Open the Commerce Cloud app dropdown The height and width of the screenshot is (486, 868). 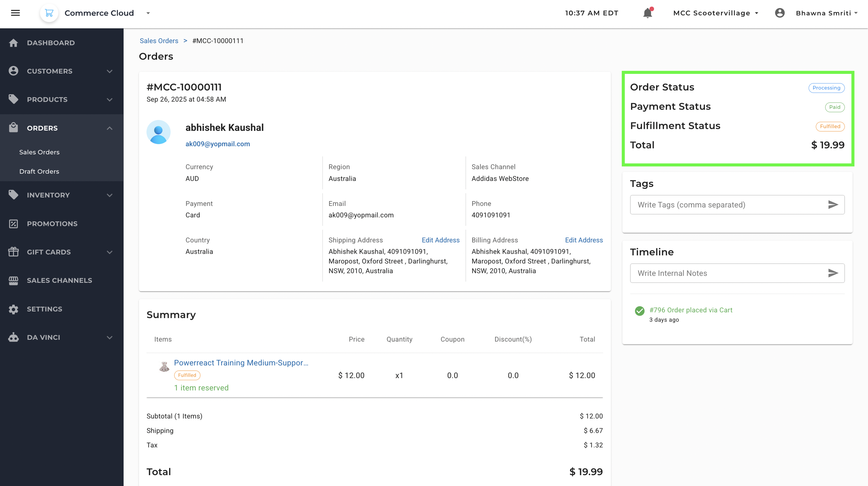click(148, 13)
